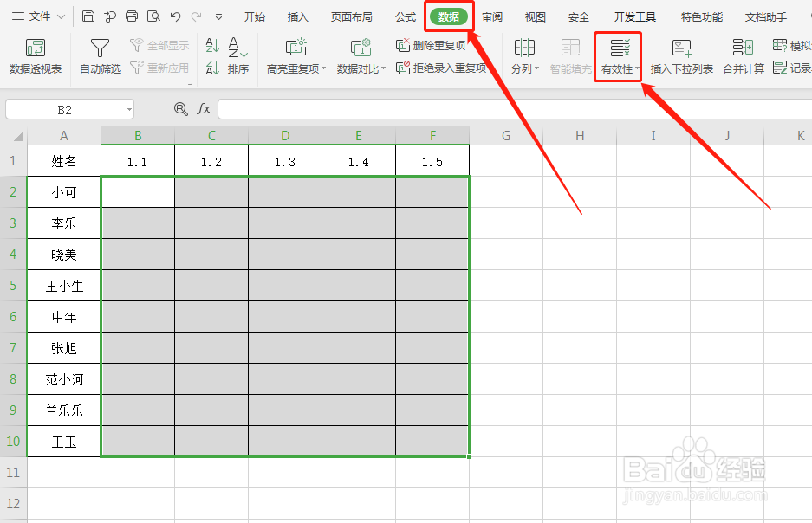This screenshot has width=812, height=523.
Task: Open the 安全 tab
Action: click(x=578, y=17)
